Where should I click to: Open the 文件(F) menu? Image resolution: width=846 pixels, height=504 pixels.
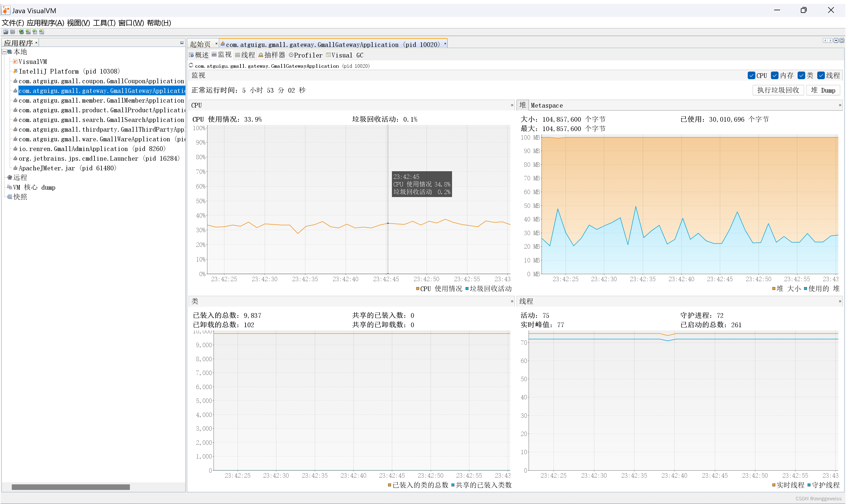(x=13, y=23)
